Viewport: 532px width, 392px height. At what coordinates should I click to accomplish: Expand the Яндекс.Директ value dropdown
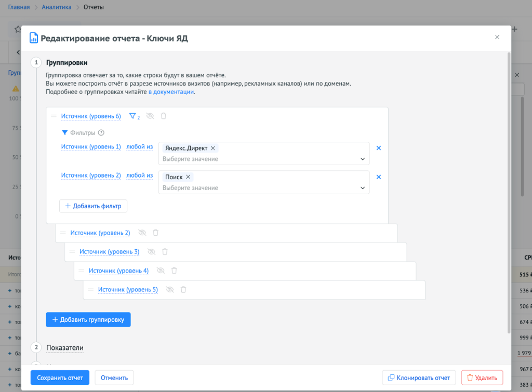pyautogui.click(x=363, y=159)
